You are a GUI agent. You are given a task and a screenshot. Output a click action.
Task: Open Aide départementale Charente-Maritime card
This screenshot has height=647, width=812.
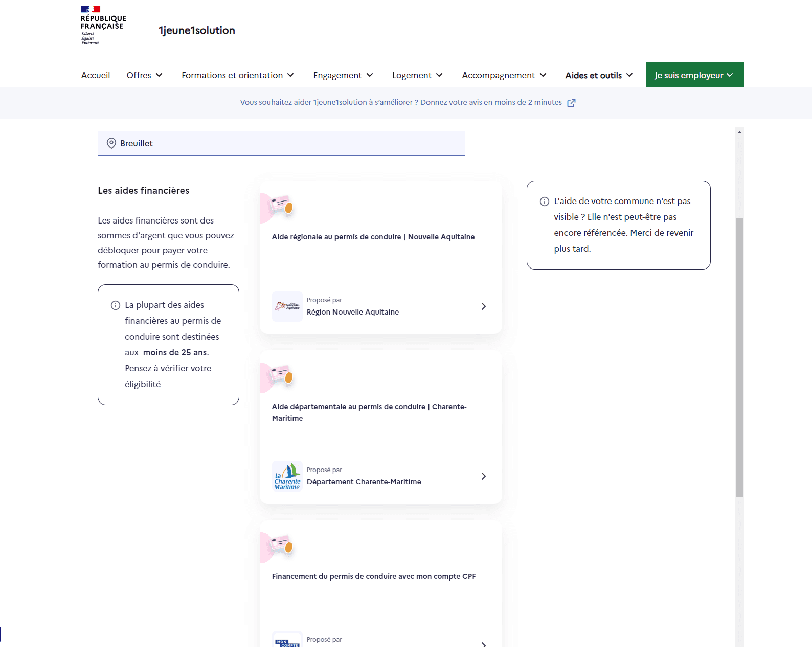point(381,427)
